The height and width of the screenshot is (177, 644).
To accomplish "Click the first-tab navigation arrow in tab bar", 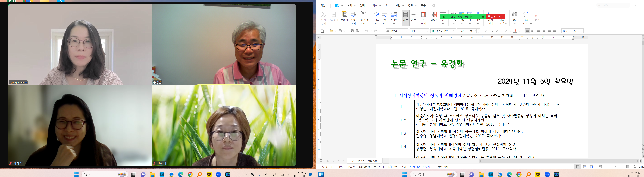I will pyautogui.click(x=328, y=161).
